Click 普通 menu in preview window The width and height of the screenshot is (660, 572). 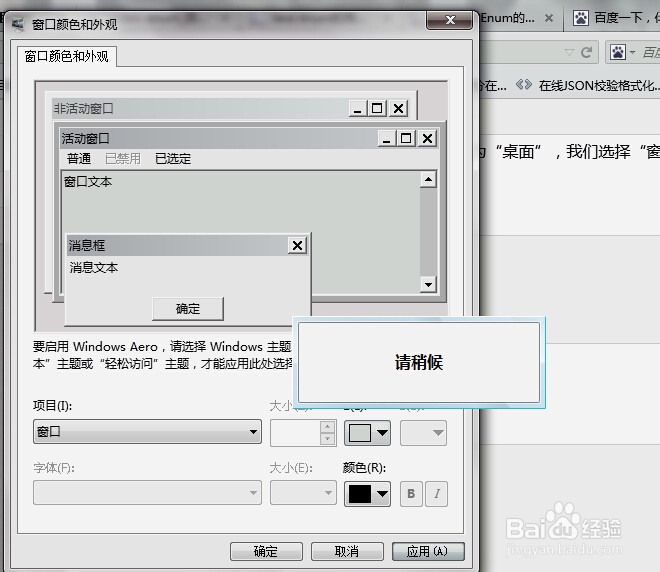(x=79, y=159)
